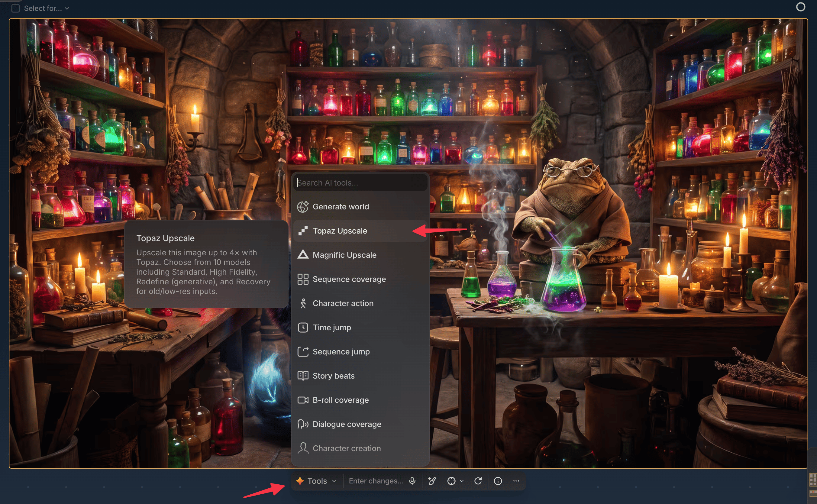Viewport: 817px width, 504px height.
Task: Choose Generate world from AI tools
Action: 360,207
